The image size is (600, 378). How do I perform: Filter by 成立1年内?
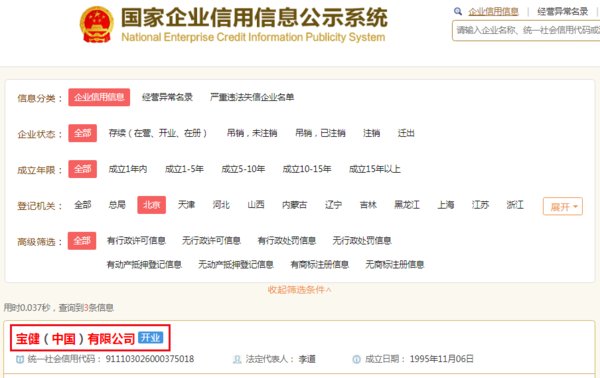coord(128,169)
